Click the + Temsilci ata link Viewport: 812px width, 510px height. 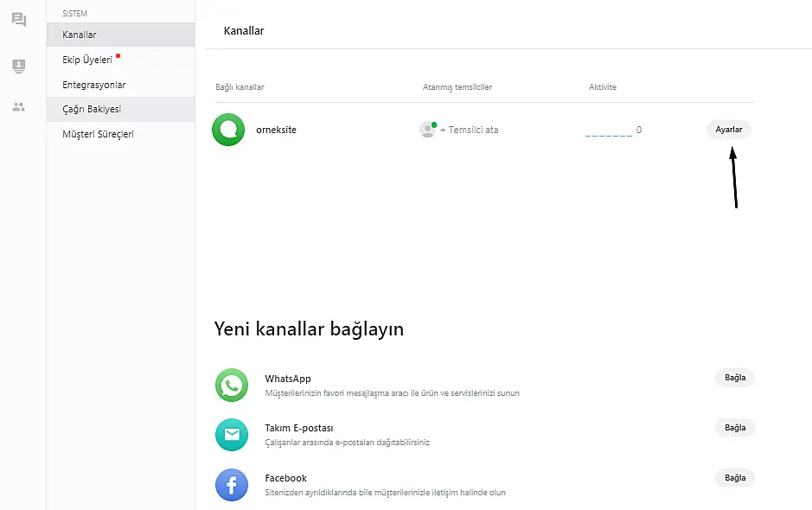[469, 130]
